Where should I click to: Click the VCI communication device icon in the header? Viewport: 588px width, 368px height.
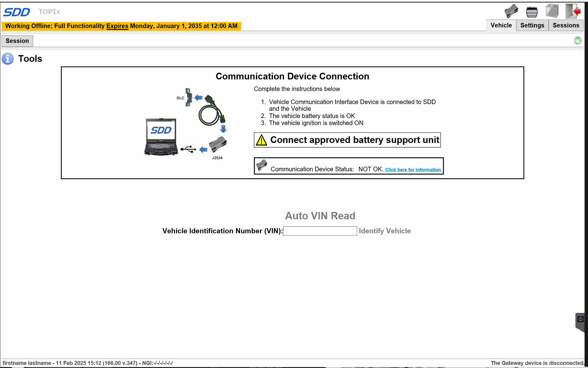point(511,12)
